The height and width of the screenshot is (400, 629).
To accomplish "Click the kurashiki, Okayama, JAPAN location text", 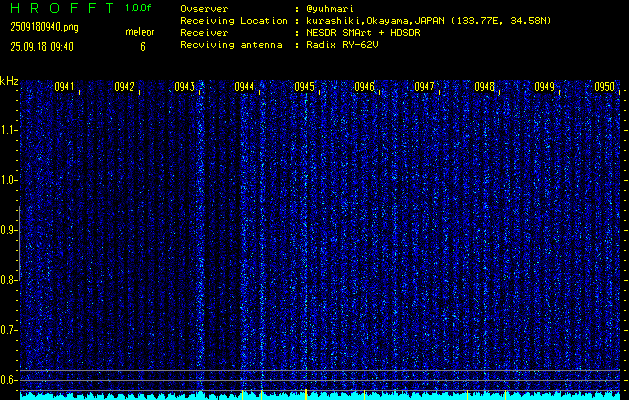I will pos(428,21).
